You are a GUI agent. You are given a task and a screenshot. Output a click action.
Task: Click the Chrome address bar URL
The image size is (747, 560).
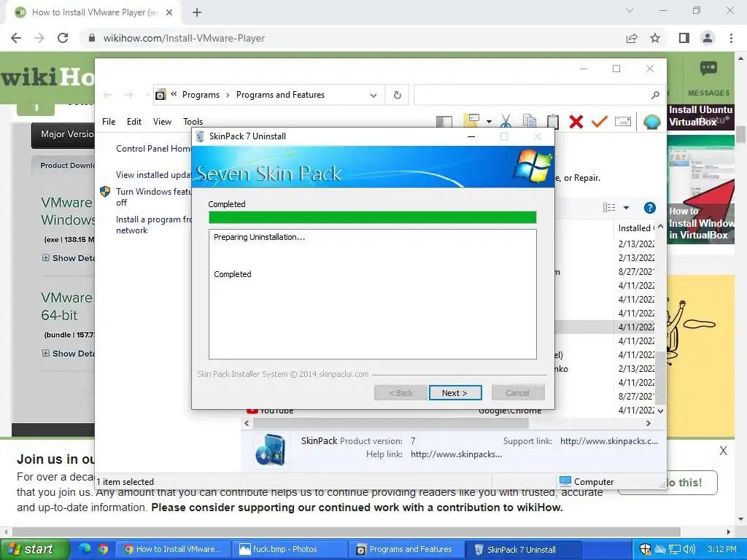click(x=184, y=38)
